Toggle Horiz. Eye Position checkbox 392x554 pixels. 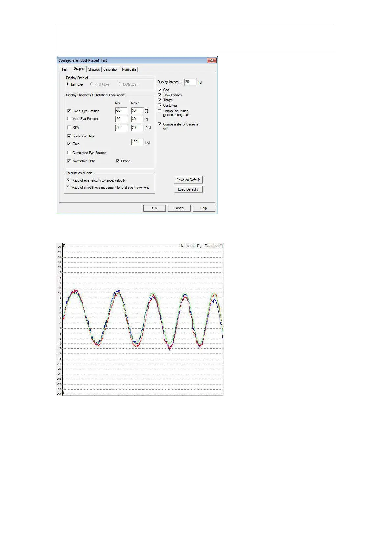(69, 111)
